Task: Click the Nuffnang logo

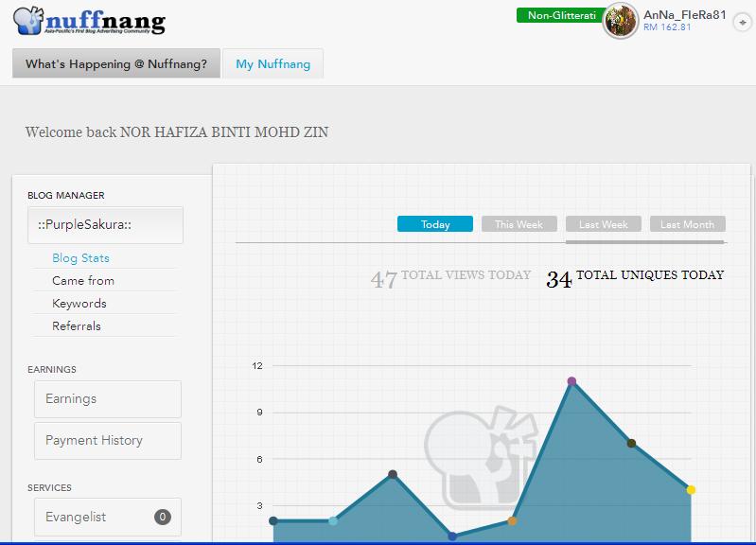Action: 90,21
